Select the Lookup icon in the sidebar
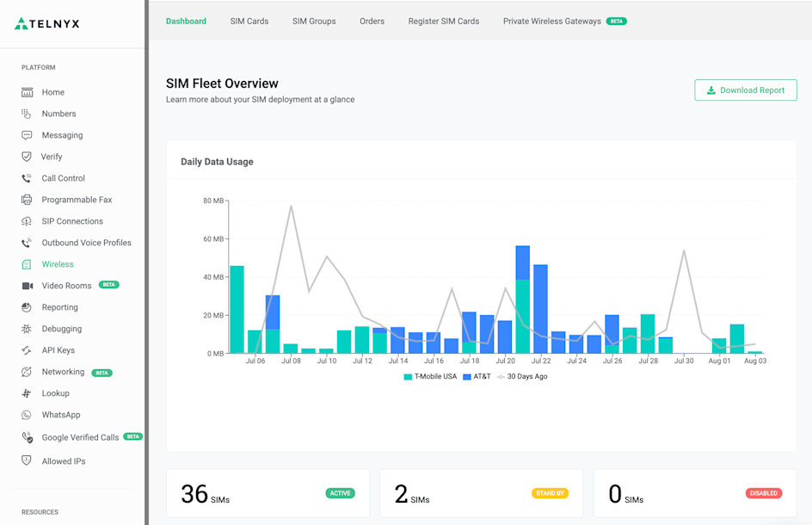812x525 pixels. tap(28, 393)
